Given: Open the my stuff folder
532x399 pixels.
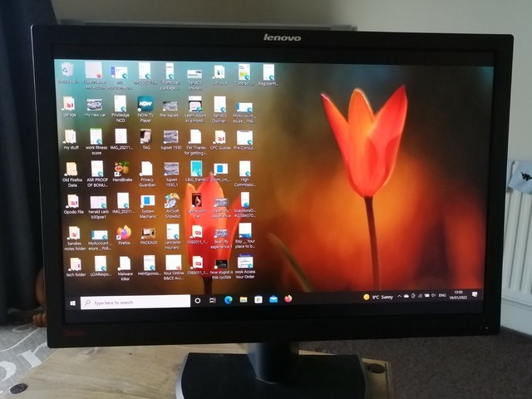Looking at the screenshot, I should tap(71, 140).
